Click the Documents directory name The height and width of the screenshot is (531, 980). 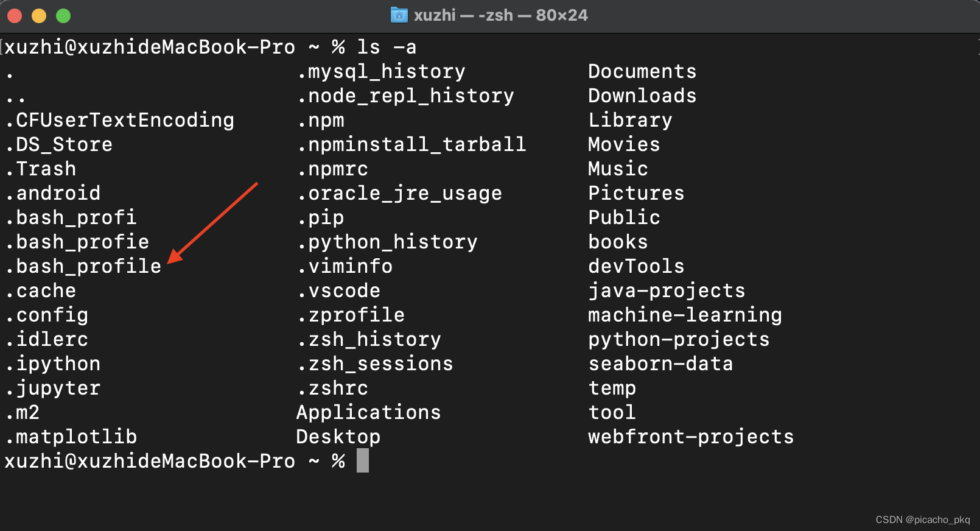pos(642,71)
